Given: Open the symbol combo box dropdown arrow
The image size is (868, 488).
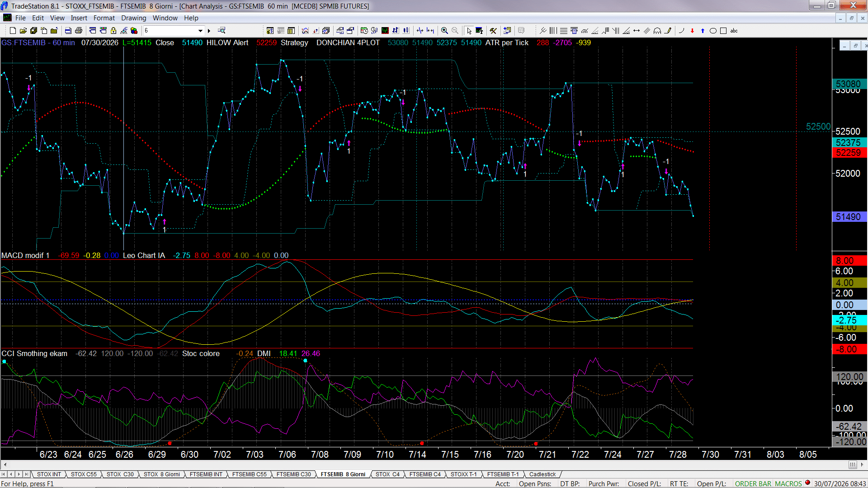Looking at the screenshot, I should pos(200,31).
